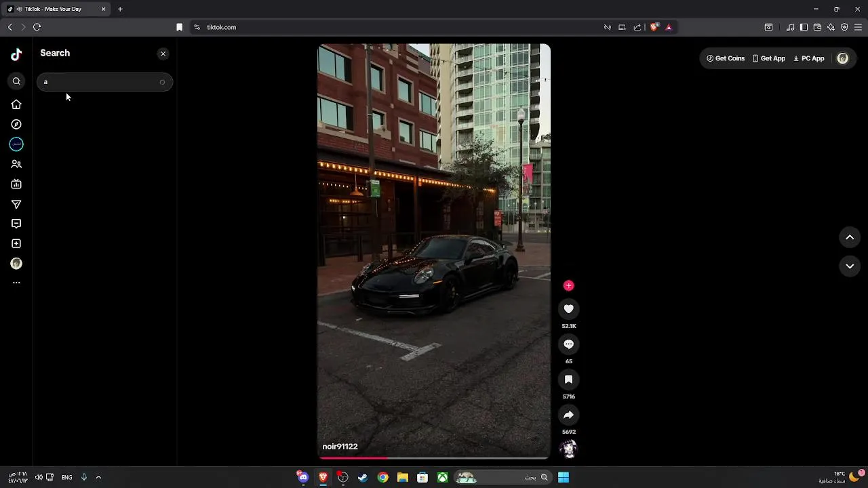
Task: Open the LIVE TV icon
Action: point(16,184)
